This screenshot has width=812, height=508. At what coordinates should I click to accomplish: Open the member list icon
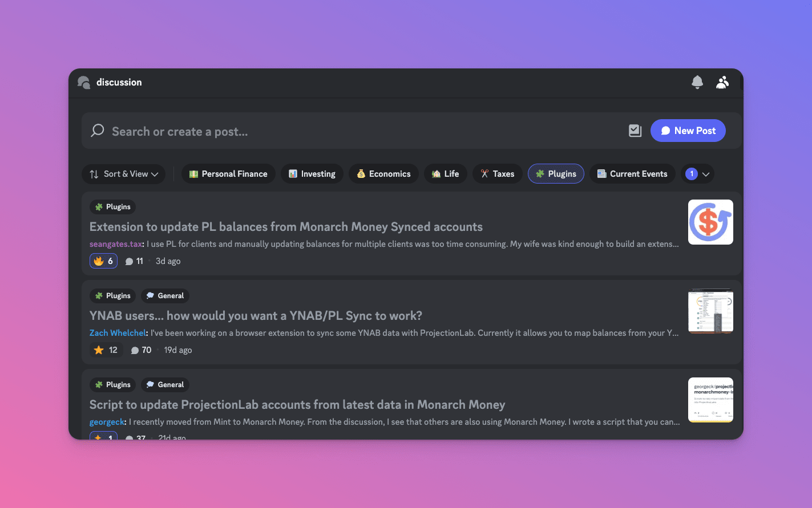click(x=722, y=82)
